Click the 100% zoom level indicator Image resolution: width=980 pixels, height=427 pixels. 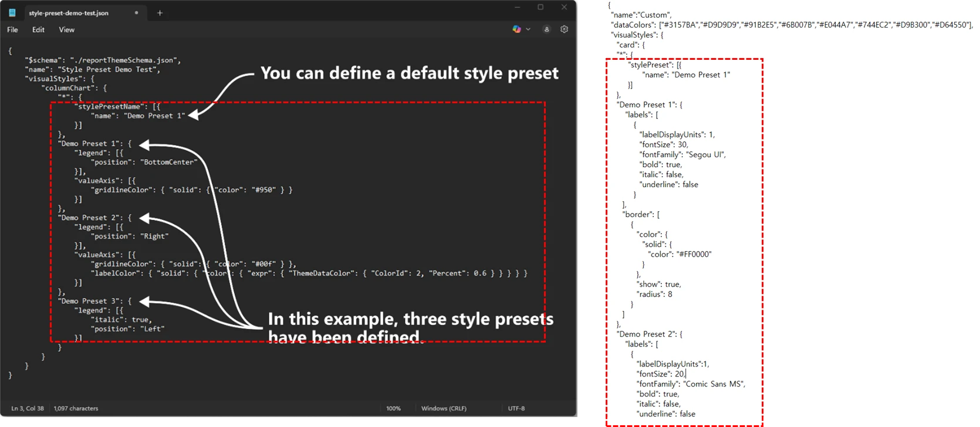click(x=393, y=408)
